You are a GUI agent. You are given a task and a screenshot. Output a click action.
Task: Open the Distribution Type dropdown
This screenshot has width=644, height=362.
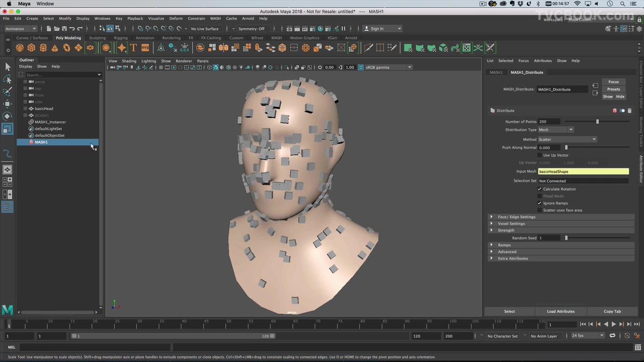556,130
